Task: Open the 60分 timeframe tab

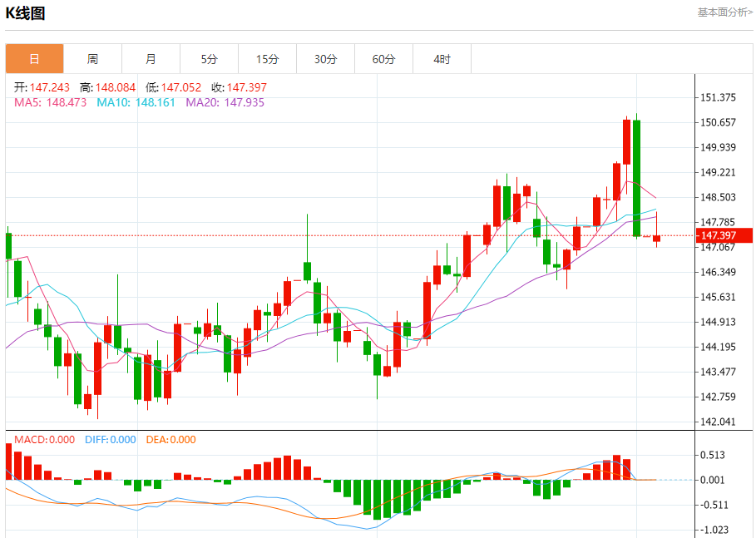Action: click(383, 59)
